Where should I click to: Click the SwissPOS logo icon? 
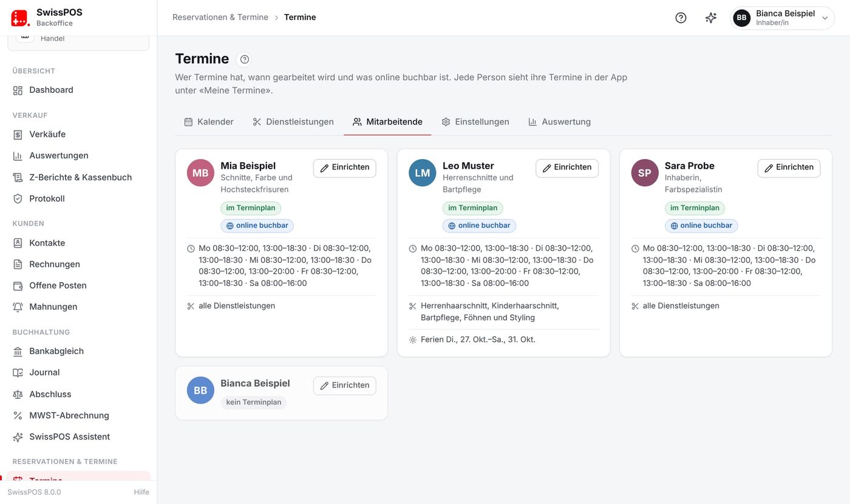tap(20, 18)
